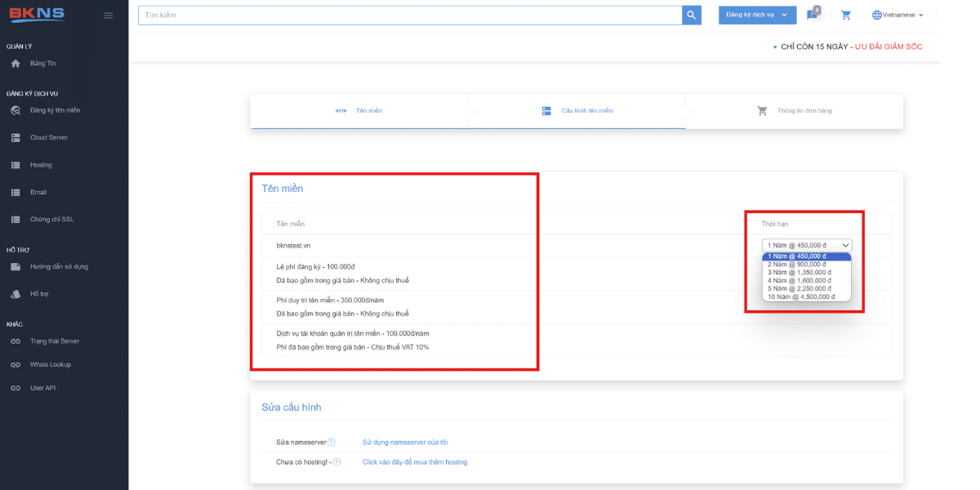Open Cloud Server in the sidebar

point(48,138)
